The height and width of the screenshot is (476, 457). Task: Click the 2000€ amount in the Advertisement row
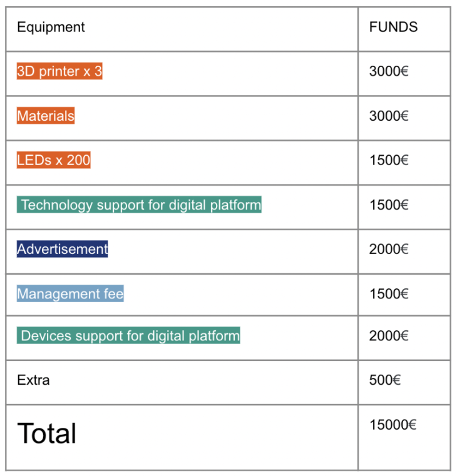pos(389,249)
